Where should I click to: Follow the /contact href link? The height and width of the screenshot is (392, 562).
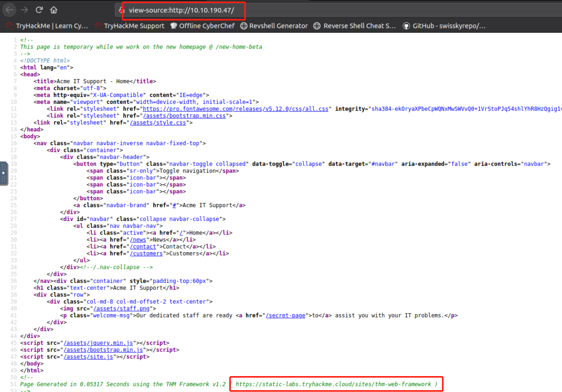click(x=143, y=247)
